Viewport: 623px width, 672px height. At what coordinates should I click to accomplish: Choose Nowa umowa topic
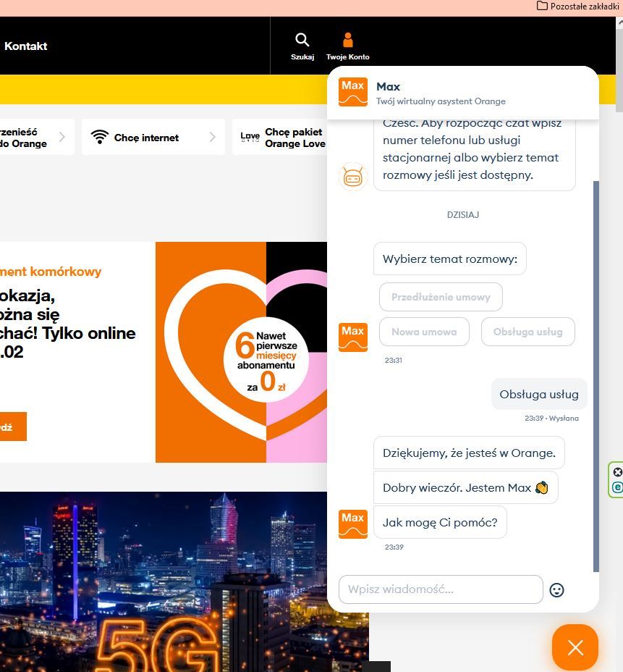tap(424, 332)
